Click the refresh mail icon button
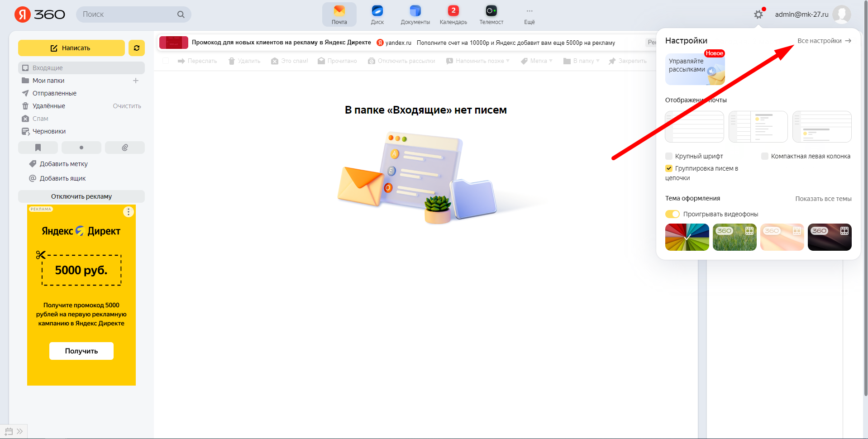Screen dimensions: 868x439 (136, 48)
